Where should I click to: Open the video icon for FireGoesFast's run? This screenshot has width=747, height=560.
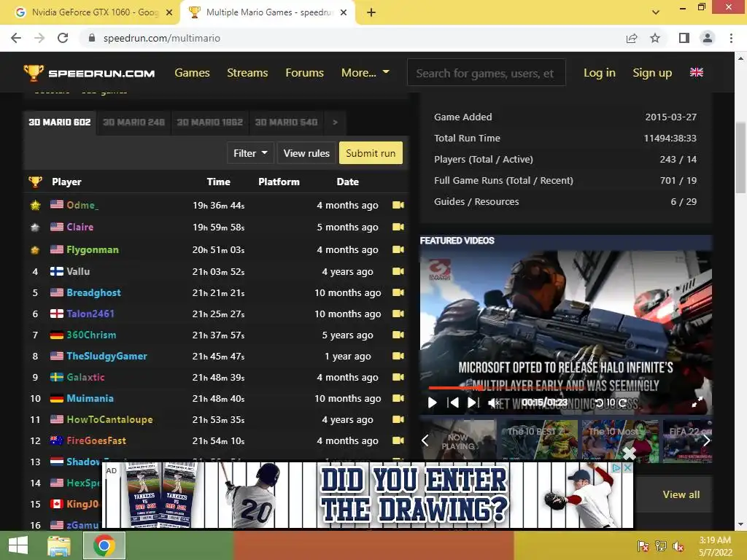tap(398, 440)
